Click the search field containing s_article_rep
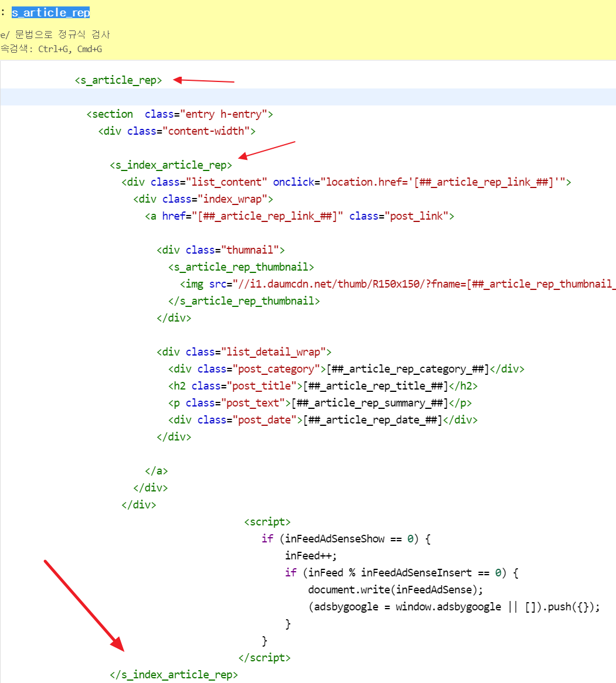The width and height of the screenshot is (616, 683). click(50, 13)
